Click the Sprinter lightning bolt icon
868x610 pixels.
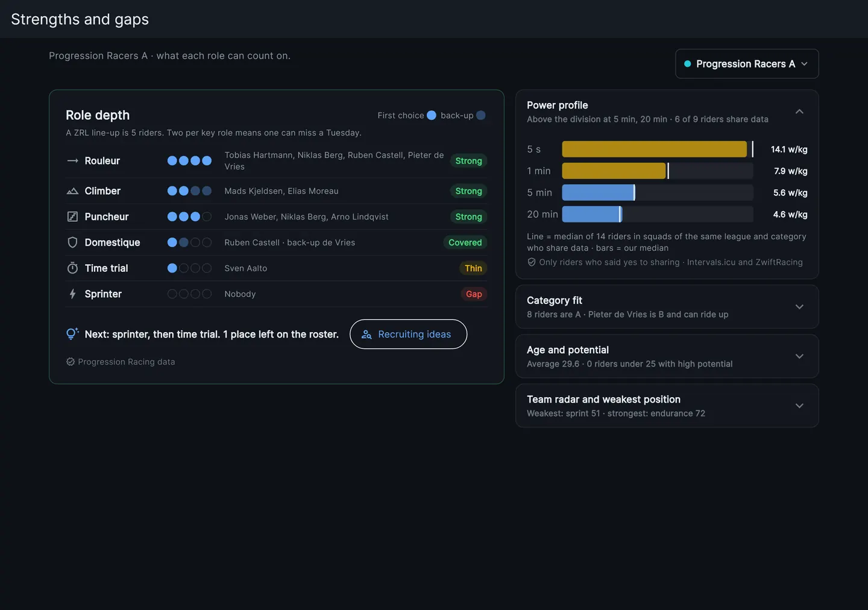coord(72,294)
